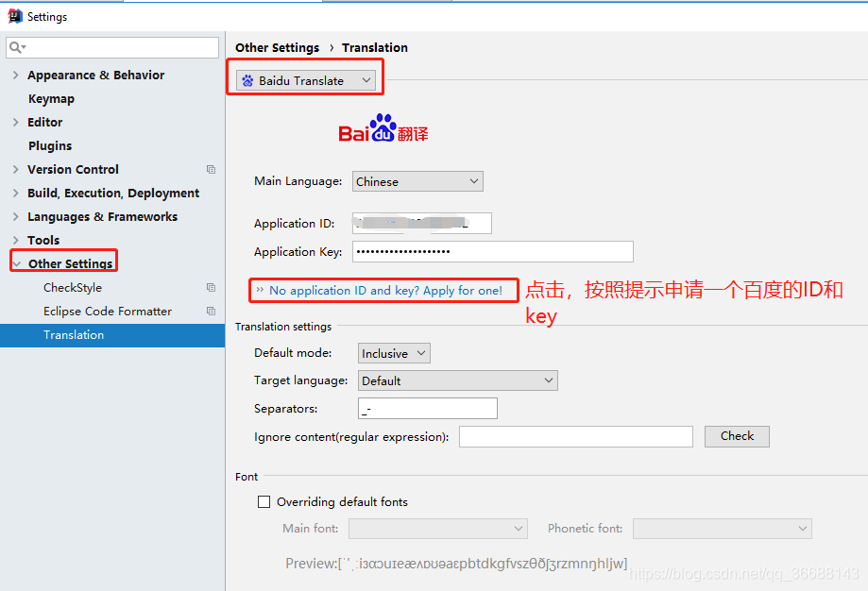This screenshot has height=591, width=868.
Task: Click Translation in the breadcrumb
Action: click(x=375, y=47)
